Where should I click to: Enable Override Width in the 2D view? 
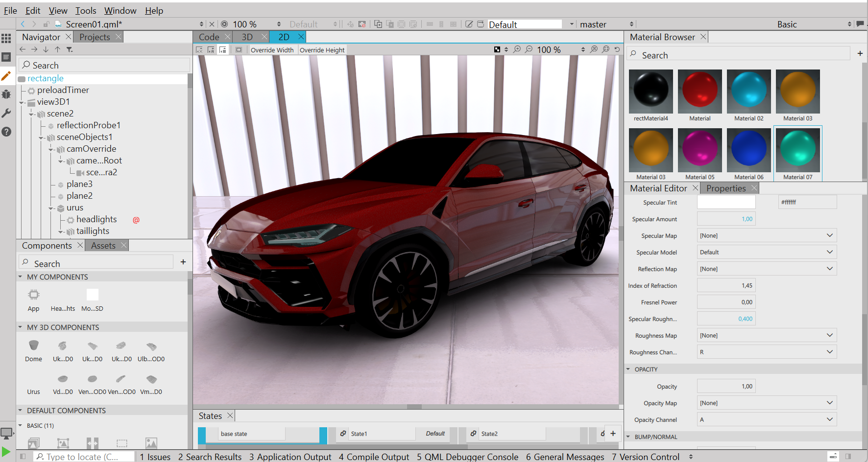(272, 49)
